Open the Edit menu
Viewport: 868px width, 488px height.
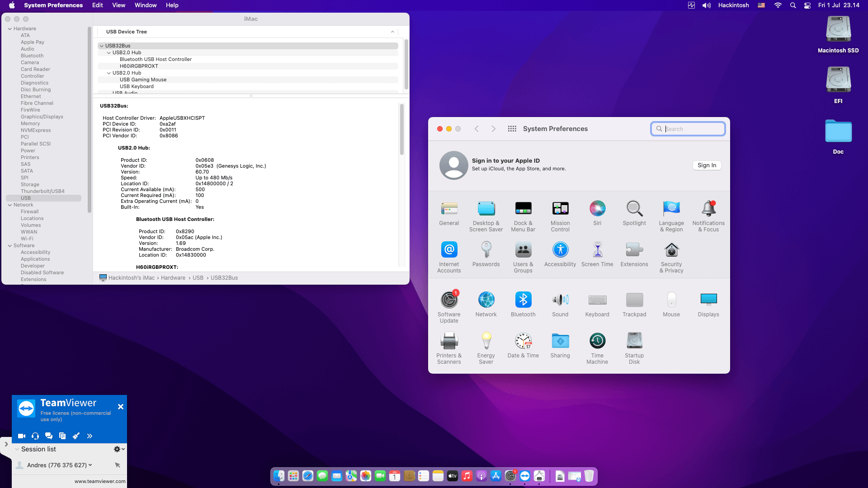(x=98, y=5)
